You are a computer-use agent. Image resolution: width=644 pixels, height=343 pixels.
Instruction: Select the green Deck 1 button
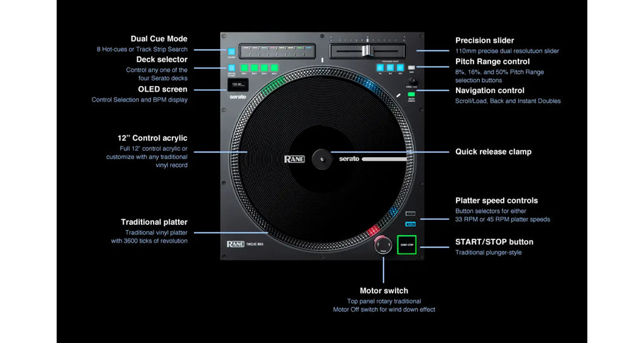click(x=245, y=68)
